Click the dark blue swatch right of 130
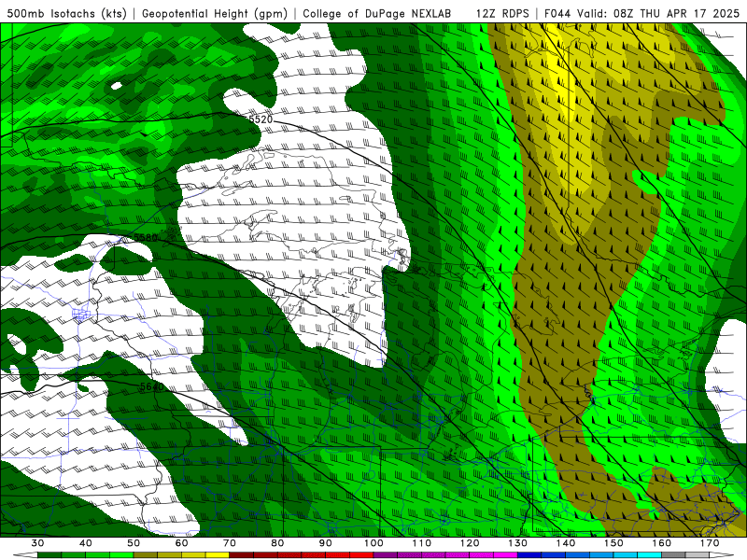The width and height of the screenshot is (747, 560). [529, 555]
